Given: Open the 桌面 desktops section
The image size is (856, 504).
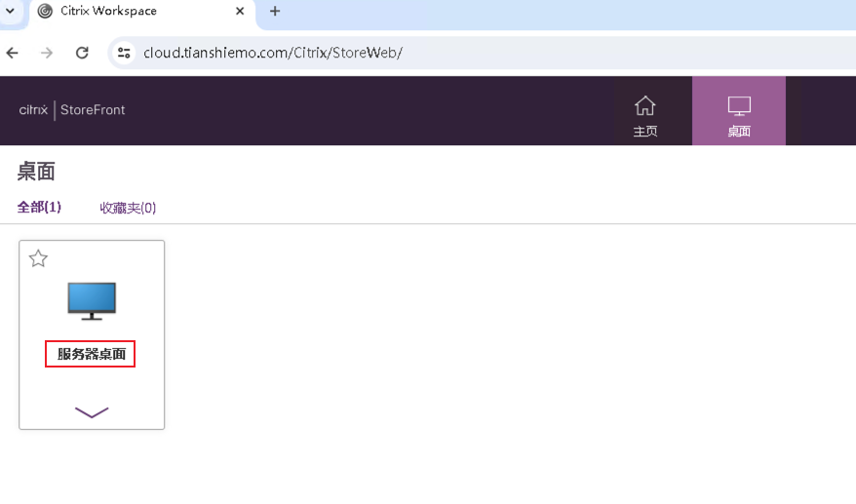Looking at the screenshot, I should click(x=739, y=111).
